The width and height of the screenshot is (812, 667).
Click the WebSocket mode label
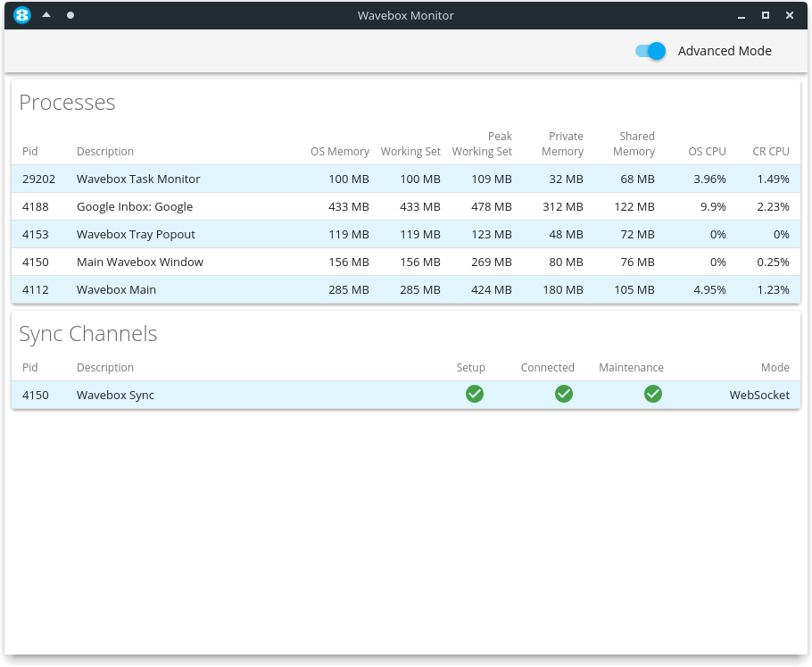coord(758,394)
